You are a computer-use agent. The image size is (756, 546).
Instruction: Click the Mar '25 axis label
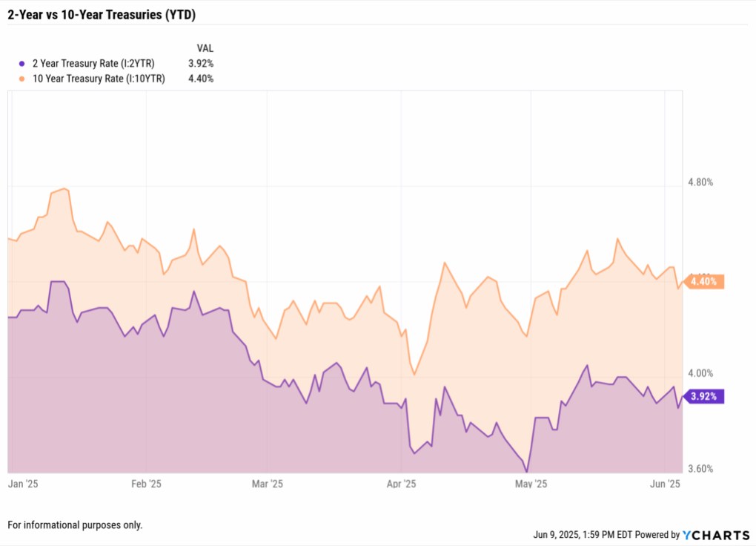pos(267,484)
